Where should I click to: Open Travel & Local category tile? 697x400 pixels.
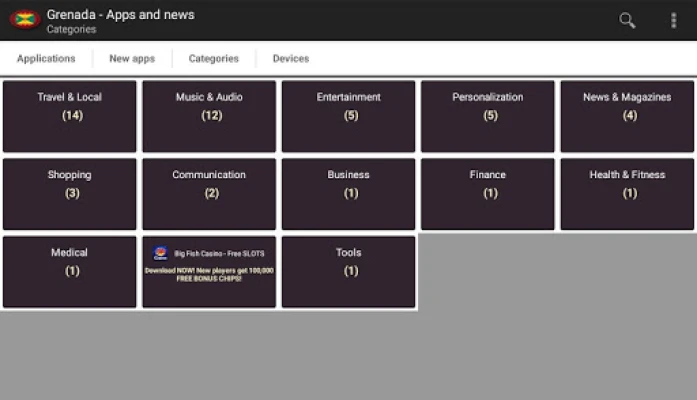click(x=70, y=116)
